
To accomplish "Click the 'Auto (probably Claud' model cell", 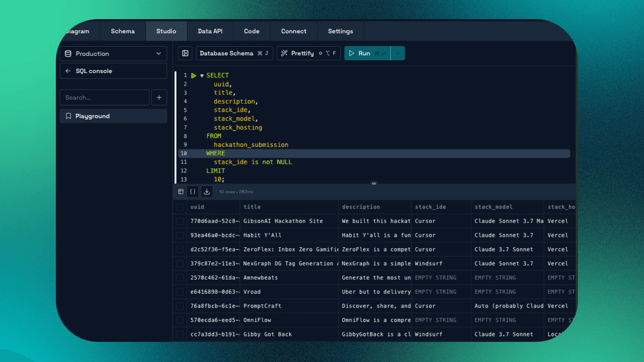I will (x=508, y=306).
